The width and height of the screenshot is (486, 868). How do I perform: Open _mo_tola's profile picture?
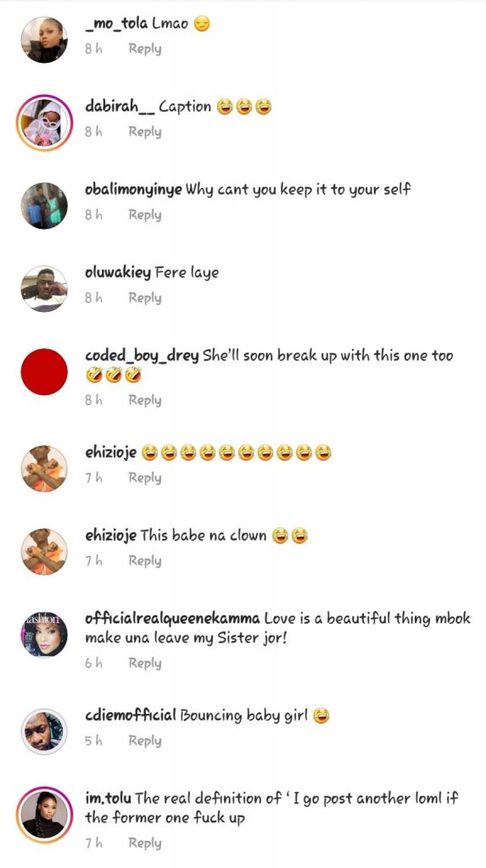point(44,39)
